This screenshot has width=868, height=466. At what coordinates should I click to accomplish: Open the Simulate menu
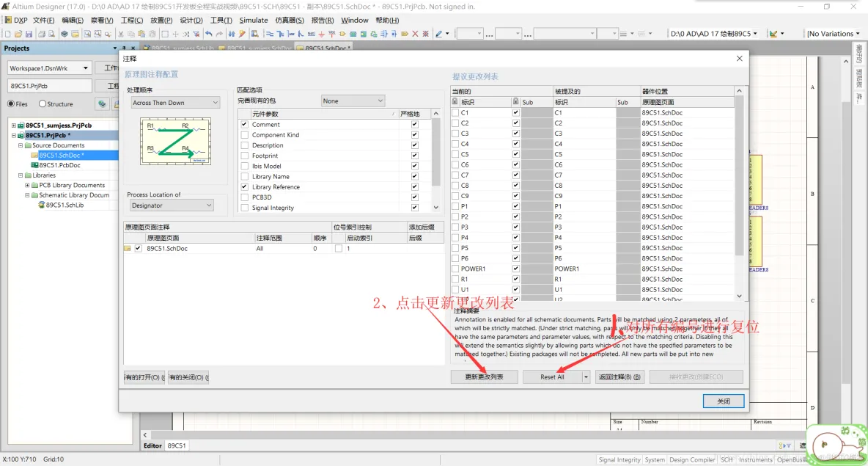(254, 20)
